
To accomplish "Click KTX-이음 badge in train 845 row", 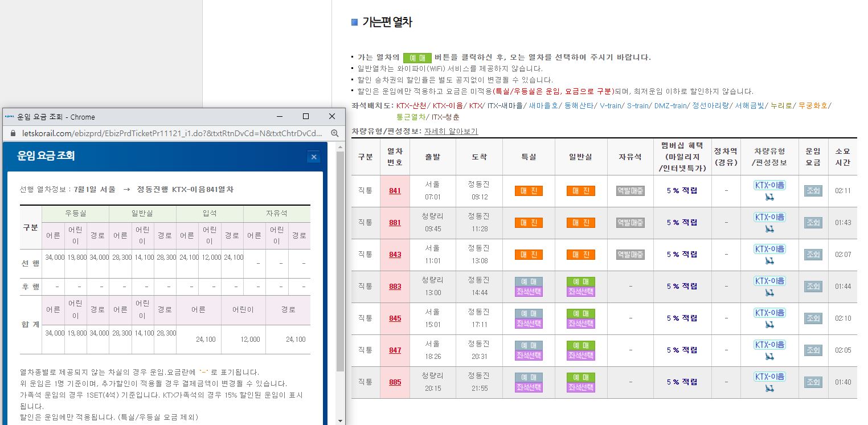I will [x=769, y=313].
